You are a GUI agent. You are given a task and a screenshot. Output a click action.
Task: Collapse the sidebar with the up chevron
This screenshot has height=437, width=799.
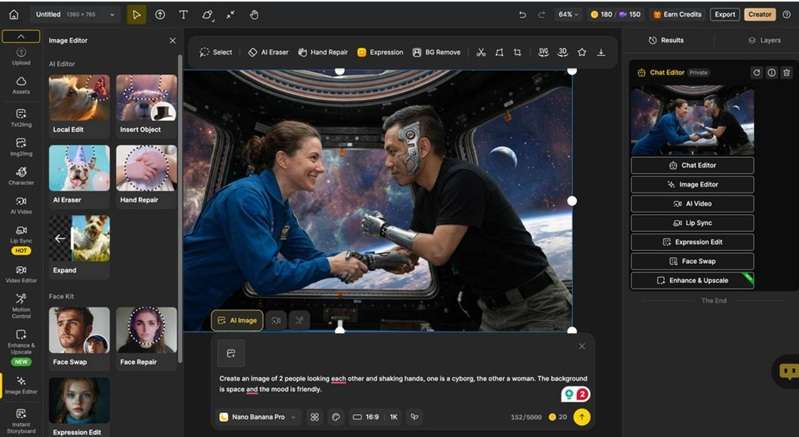tap(21, 36)
